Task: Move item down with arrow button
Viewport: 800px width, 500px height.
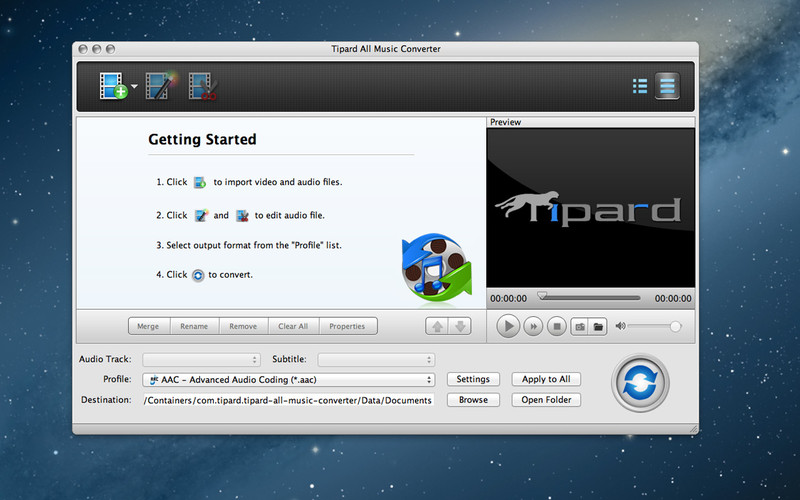Action: [x=460, y=326]
